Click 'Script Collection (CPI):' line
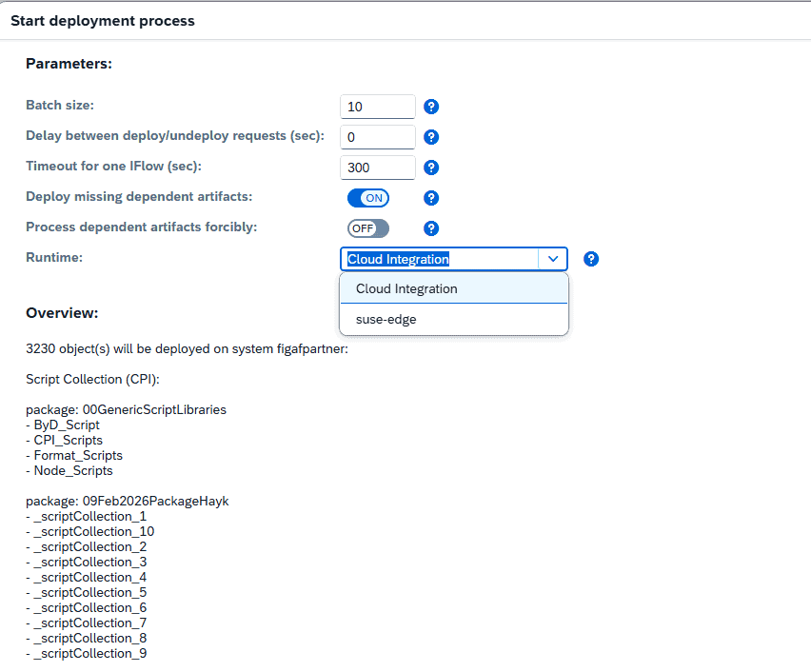The height and width of the screenshot is (672, 811). (92, 379)
